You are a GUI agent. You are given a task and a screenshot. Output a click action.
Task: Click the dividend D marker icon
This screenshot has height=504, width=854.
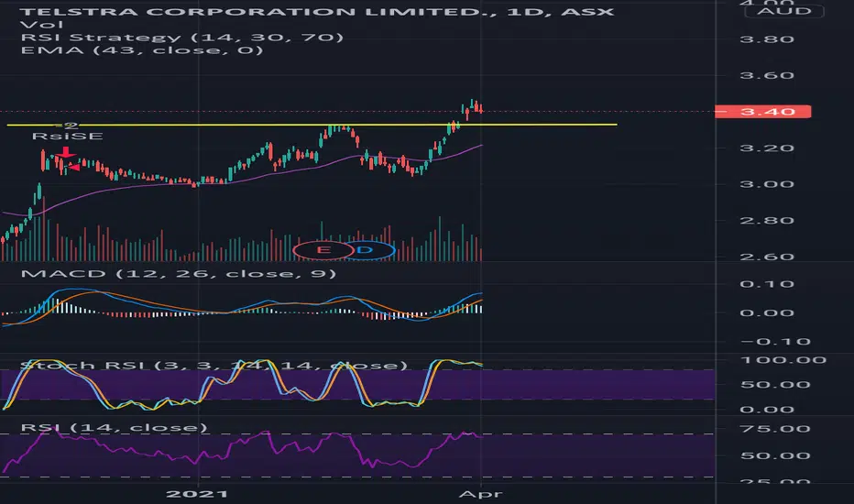[x=365, y=250]
